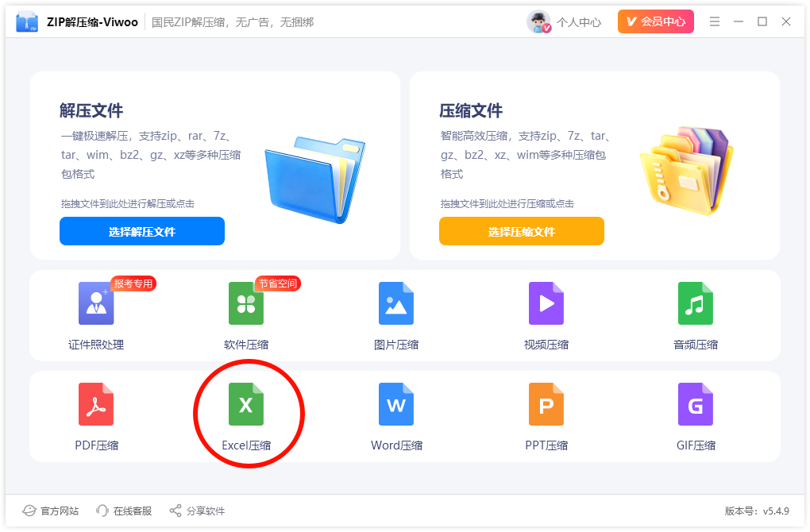This screenshot has height=532, width=810.
Task: Click the yellow zip folder compress illustration
Action: click(687, 171)
